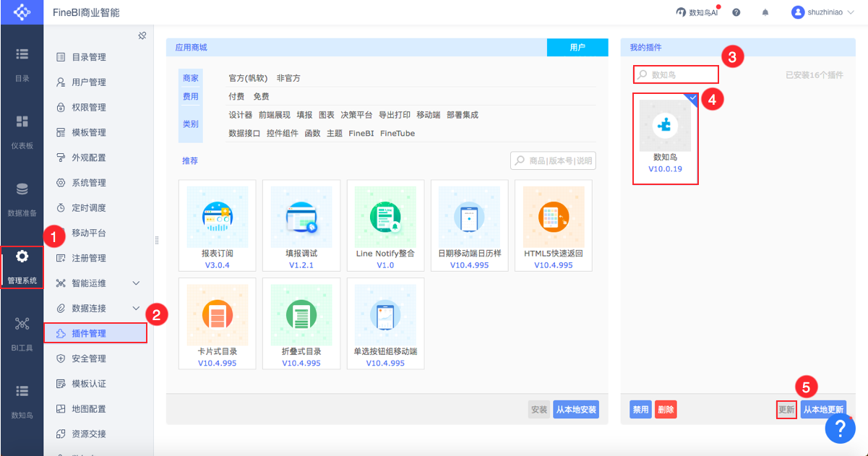Click the FineBI logo icon
Viewport: 868px width, 456px height.
click(22, 12)
